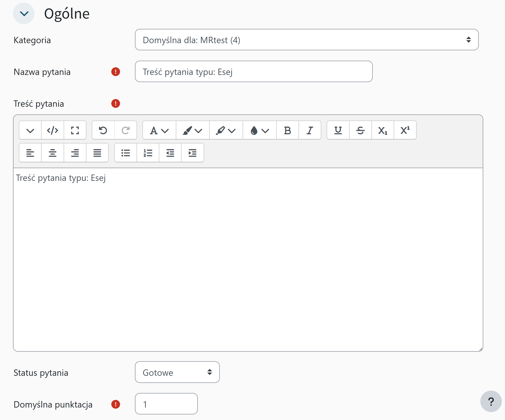The height and width of the screenshot is (420, 505).
Task: Open the droplet color picker dropdown
Action: click(259, 130)
